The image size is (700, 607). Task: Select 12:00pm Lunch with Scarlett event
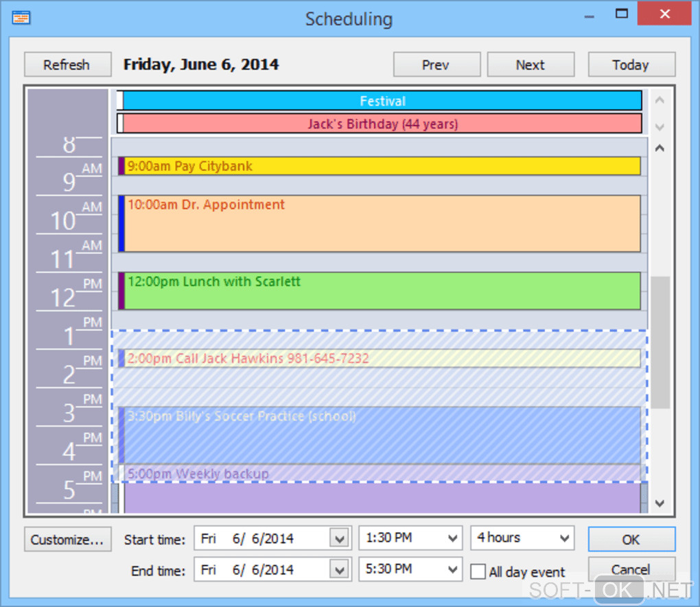coord(380,291)
